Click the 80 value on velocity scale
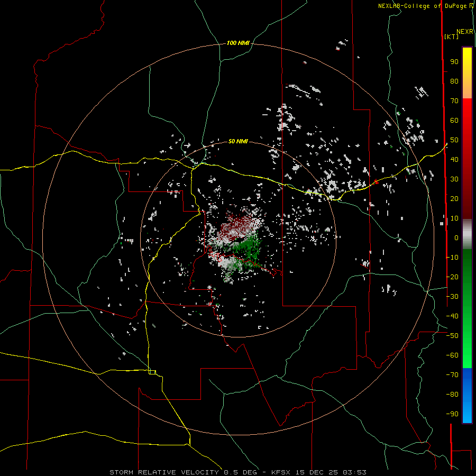The height and width of the screenshot is (476, 476). click(x=454, y=81)
